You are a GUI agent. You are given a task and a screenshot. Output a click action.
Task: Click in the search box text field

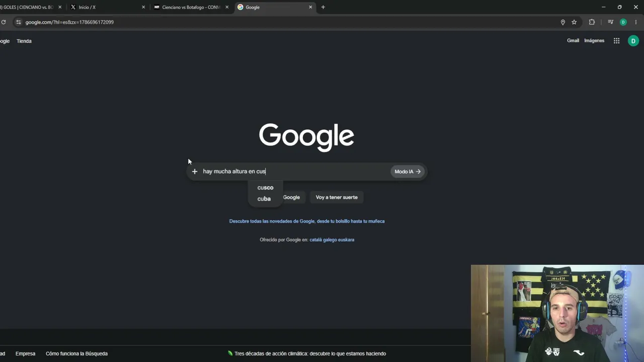pos(294,171)
